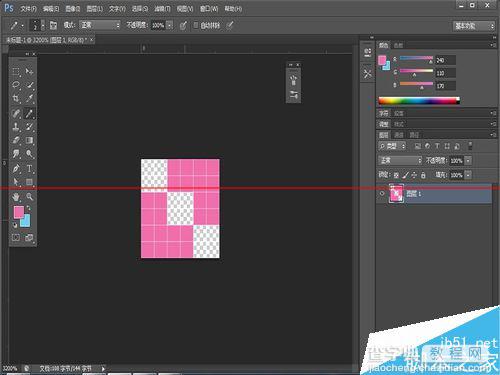Select the Clone Stamp tool
The image size is (500, 375).
click(x=16, y=127)
